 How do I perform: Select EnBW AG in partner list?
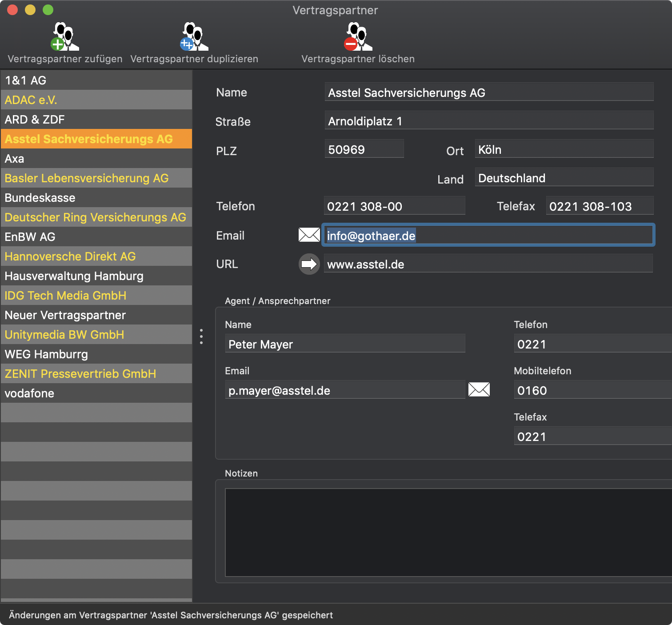tap(96, 236)
